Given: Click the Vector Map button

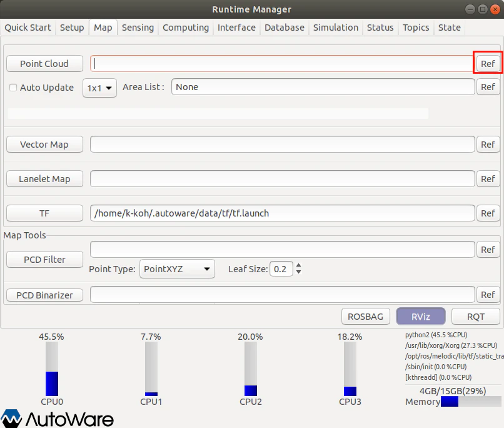Looking at the screenshot, I should 44,145.
